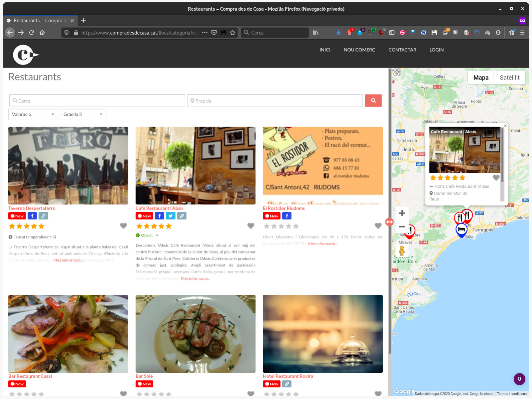Click the red search magnifier button
This screenshot has width=532, height=399.
373,101
